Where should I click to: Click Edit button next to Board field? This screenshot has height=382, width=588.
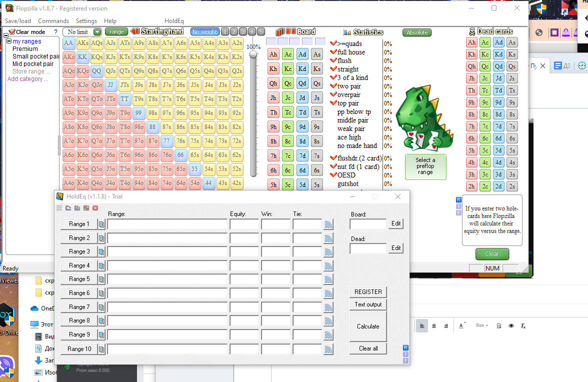pos(396,223)
